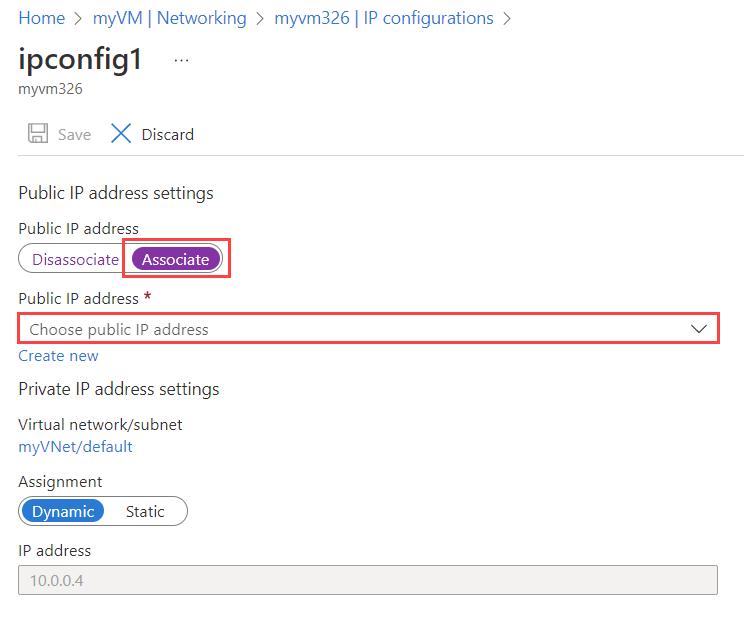This screenshot has height=620, width=744.
Task: Open the ellipsis more options menu
Action: 181,60
